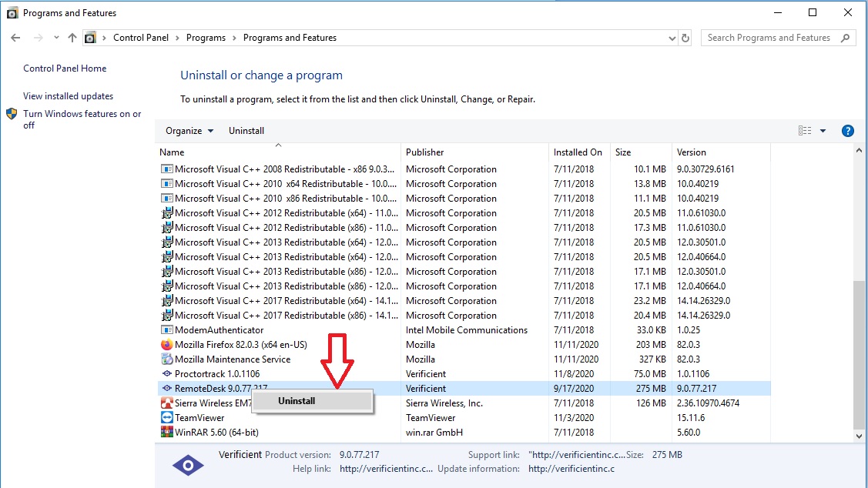The width and height of the screenshot is (868, 488).
Task: Click the Proctortrack eye icon
Action: point(166,373)
